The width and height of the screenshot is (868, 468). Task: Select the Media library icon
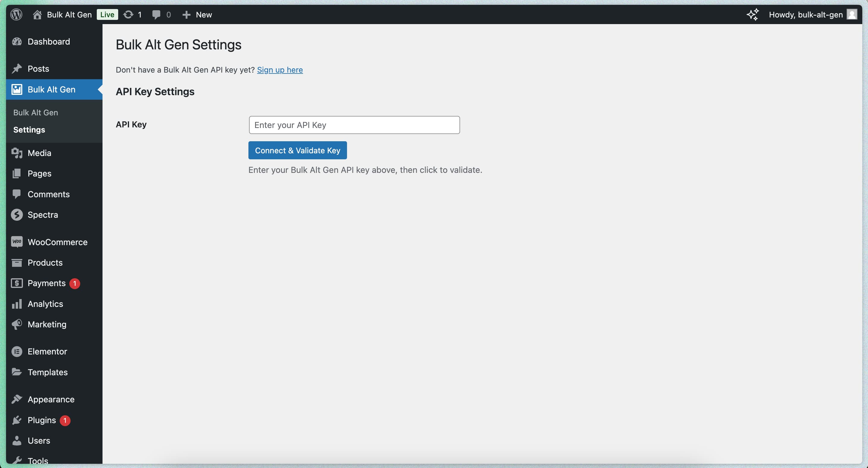coord(17,153)
